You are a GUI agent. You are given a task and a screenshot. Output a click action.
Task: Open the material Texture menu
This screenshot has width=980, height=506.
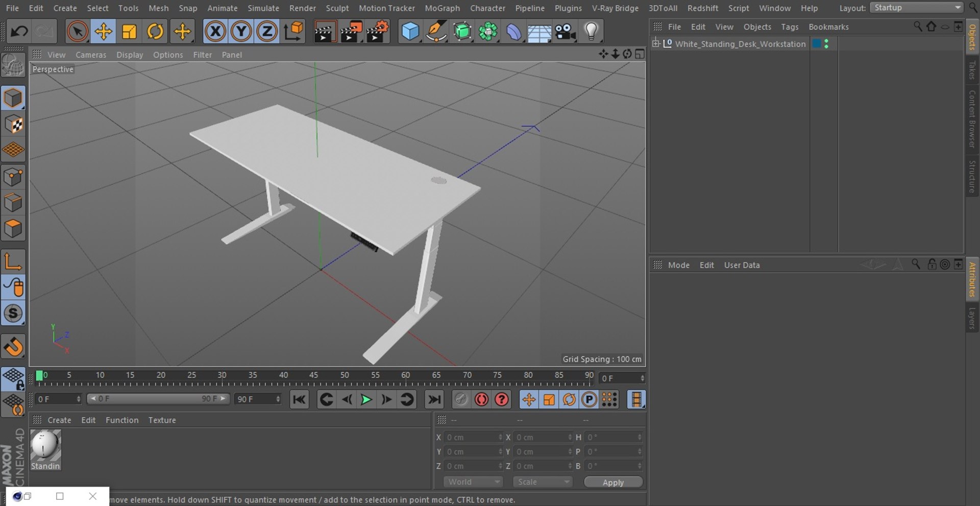pyautogui.click(x=162, y=420)
